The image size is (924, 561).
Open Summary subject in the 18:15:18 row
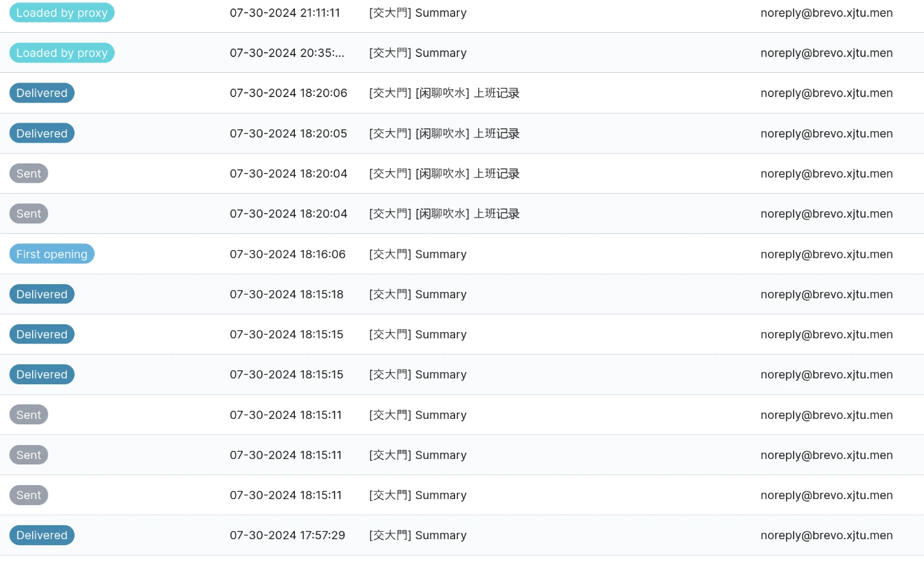(x=417, y=294)
